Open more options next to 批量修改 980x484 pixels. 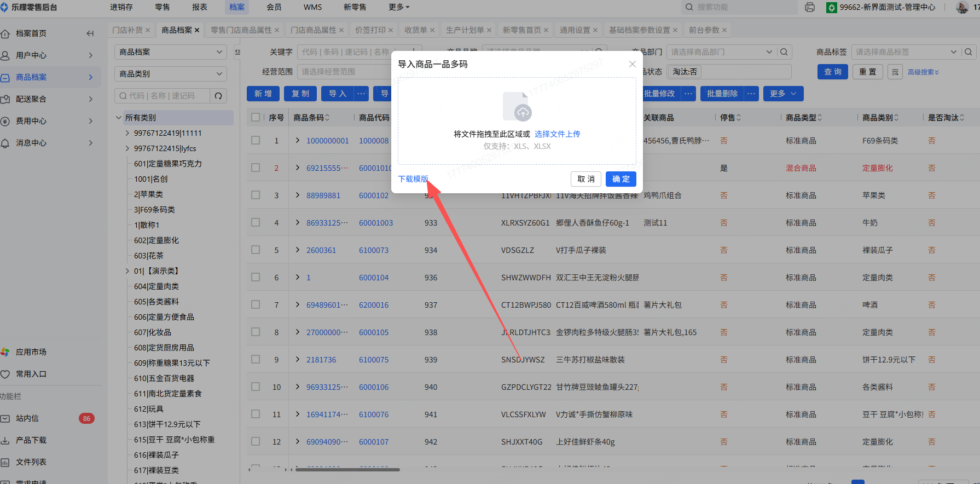point(688,94)
